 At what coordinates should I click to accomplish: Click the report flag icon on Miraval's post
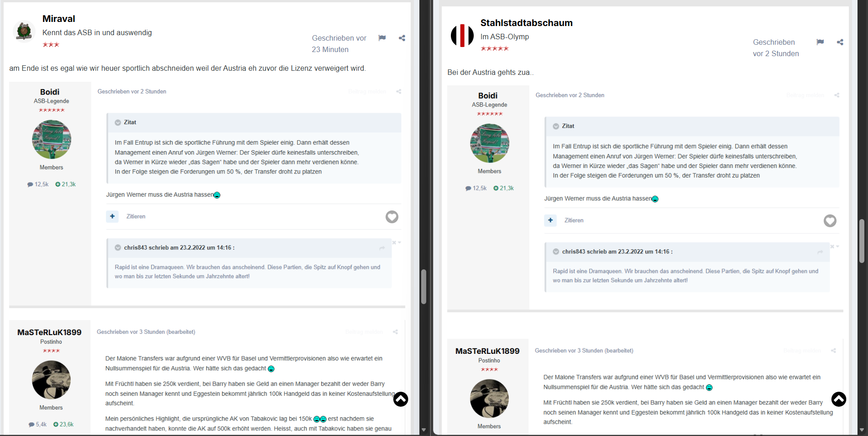pyautogui.click(x=382, y=38)
